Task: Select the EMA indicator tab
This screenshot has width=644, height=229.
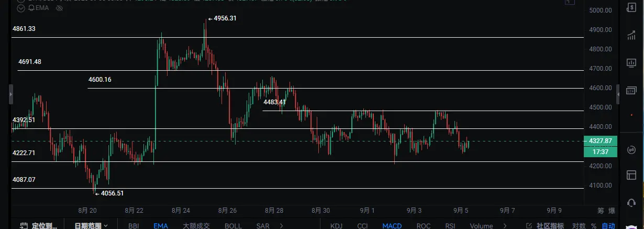Action: 161,226
